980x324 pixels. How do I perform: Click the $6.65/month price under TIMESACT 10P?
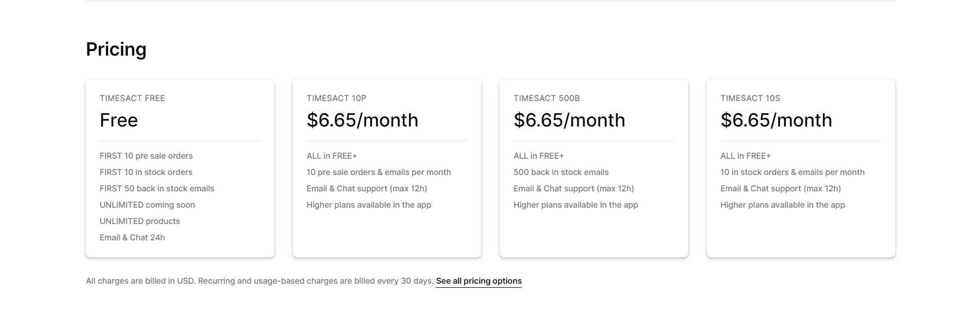point(362,120)
